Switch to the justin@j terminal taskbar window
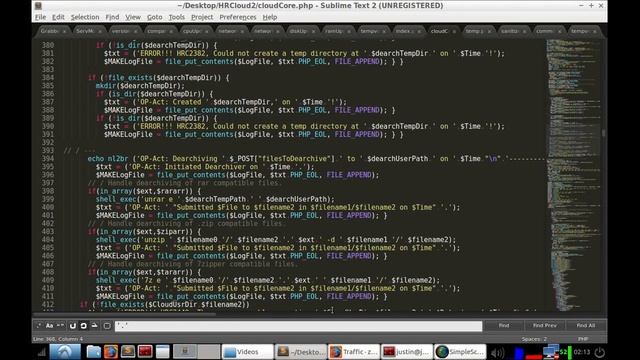 [x=407, y=352]
